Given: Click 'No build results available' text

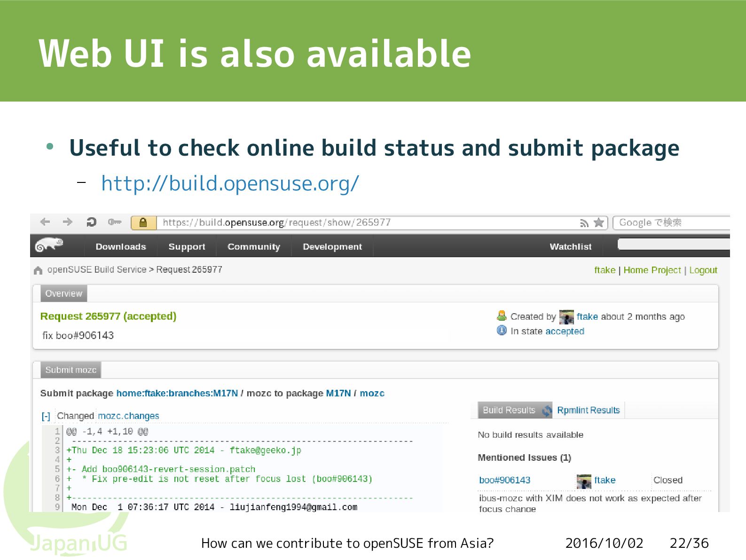Looking at the screenshot, I should 530,435.
